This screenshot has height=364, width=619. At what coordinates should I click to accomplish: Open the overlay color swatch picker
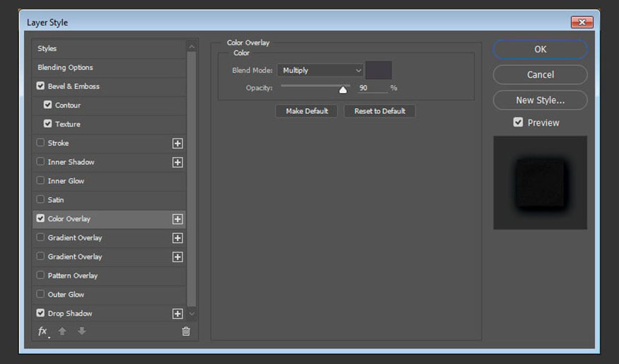(378, 70)
